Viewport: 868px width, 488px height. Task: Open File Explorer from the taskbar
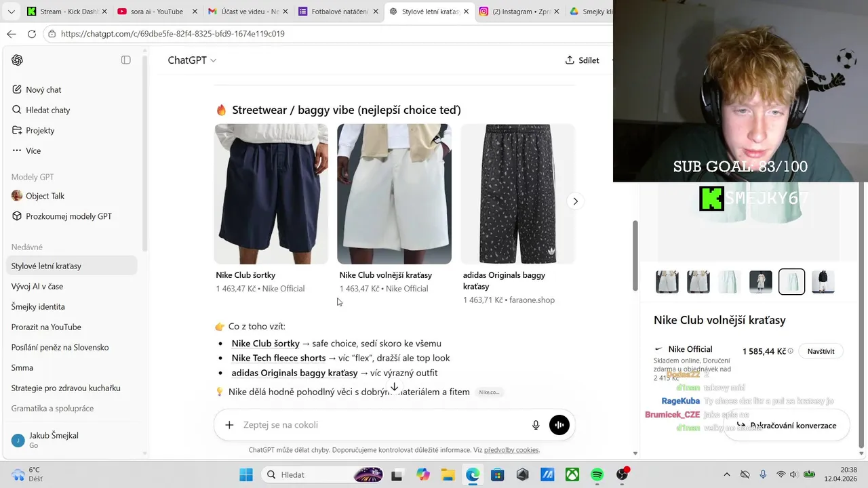click(448, 474)
